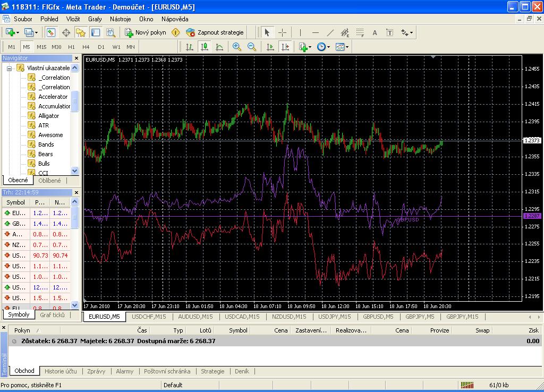Toggle chart shift icon
The width and height of the screenshot is (544, 392).
(x=285, y=47)
